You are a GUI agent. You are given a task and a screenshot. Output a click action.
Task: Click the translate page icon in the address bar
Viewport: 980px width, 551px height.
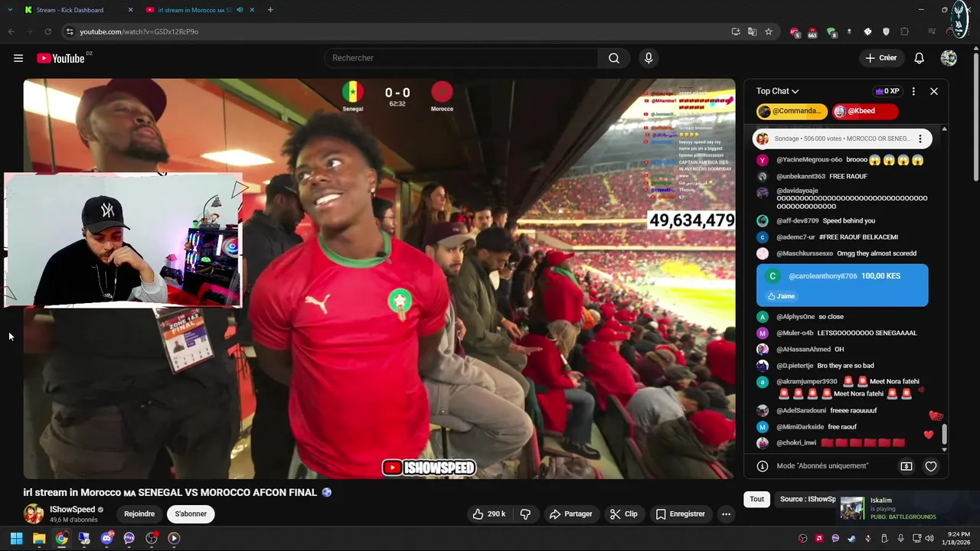click(x=753, y=31)
